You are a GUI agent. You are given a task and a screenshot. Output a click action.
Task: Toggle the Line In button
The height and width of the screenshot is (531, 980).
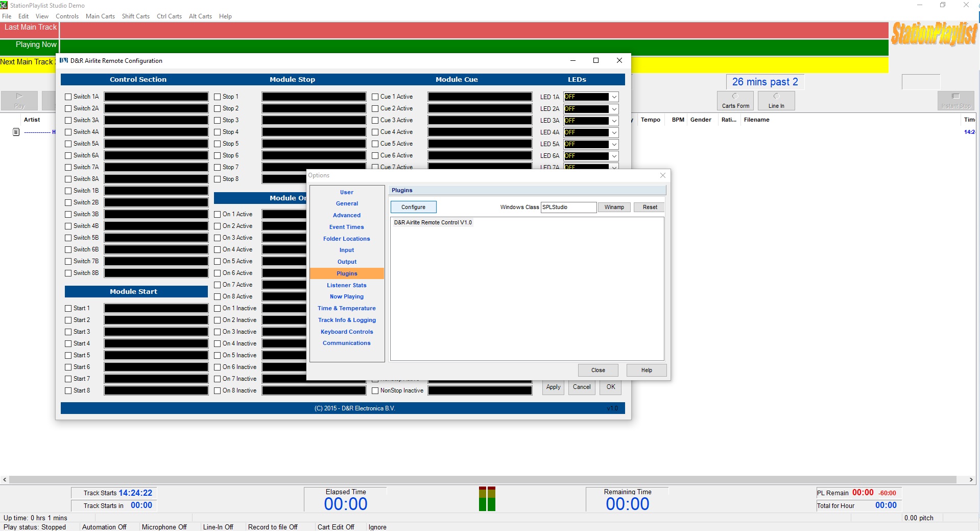[x=776, y=101]
